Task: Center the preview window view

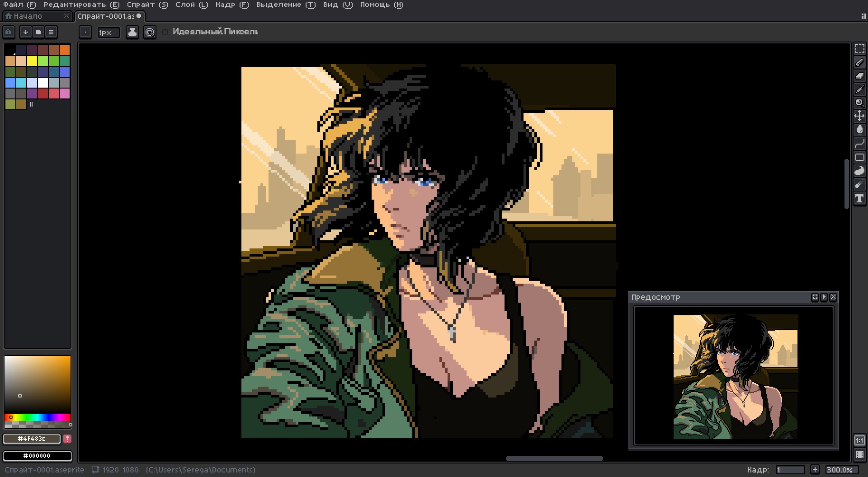Action: click(x=815, y=297)
